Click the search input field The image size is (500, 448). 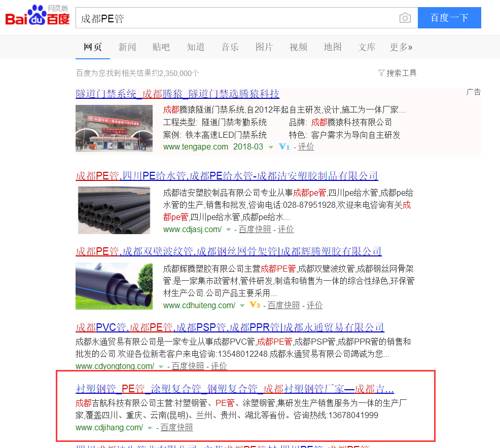pyautogui.click(x=237, y=18)
